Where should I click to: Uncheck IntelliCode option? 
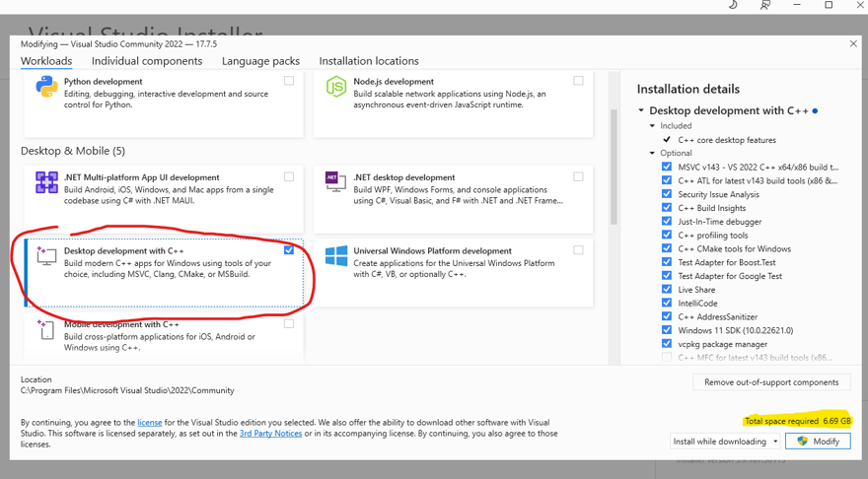(667, 303)
